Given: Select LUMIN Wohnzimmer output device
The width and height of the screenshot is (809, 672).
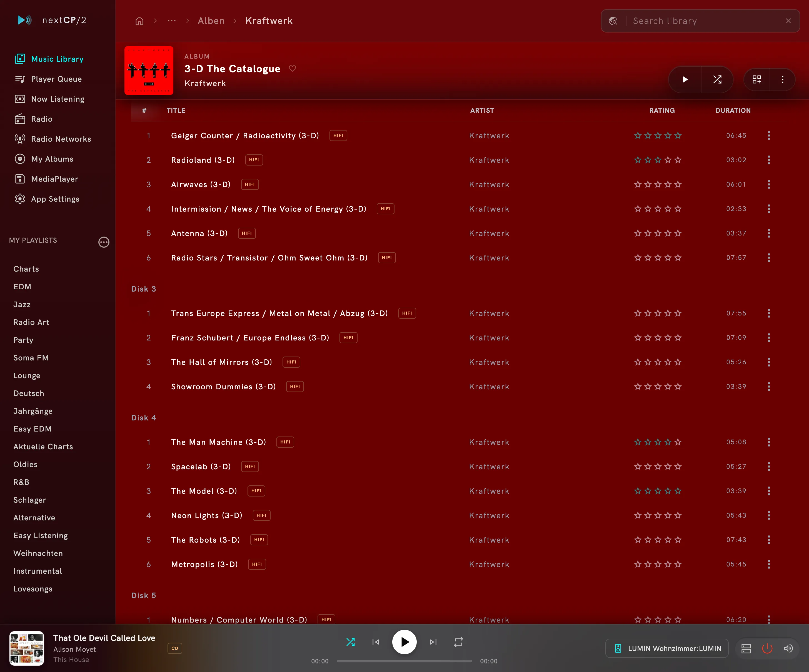Looking at the screenshot, I should [667, 648].
